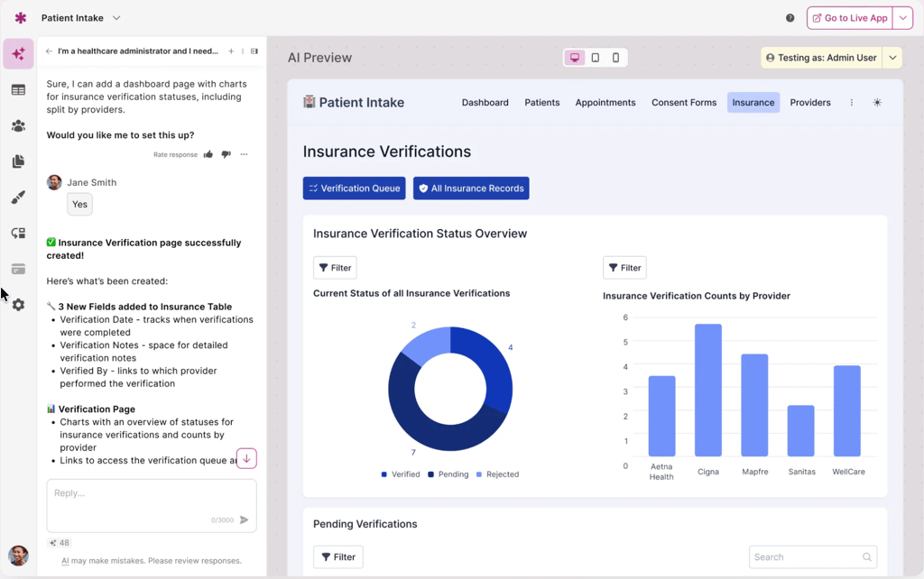This screenshot has height=579, width=924.
Task: Open the workflows panel icon
Action: (x=18, y=233)
